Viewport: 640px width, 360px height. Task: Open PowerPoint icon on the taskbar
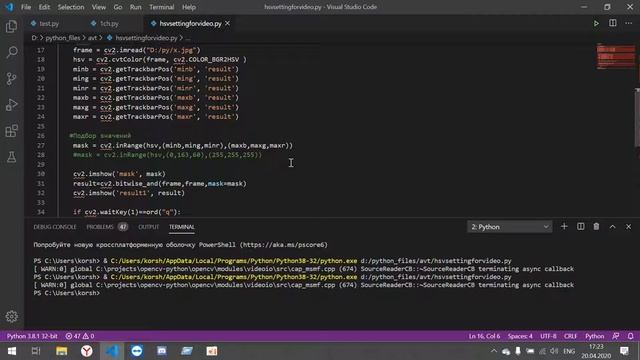click(x=212, y=351)
